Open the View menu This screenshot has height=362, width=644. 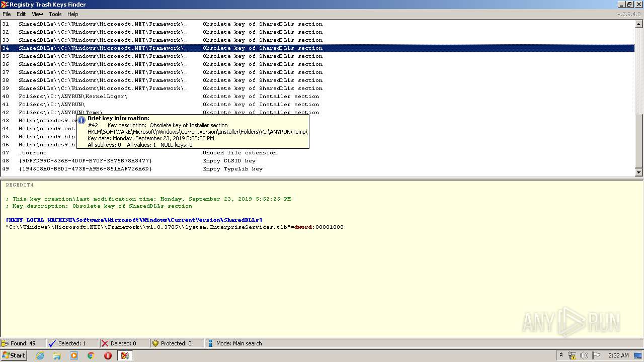click(x=38, y=14)
